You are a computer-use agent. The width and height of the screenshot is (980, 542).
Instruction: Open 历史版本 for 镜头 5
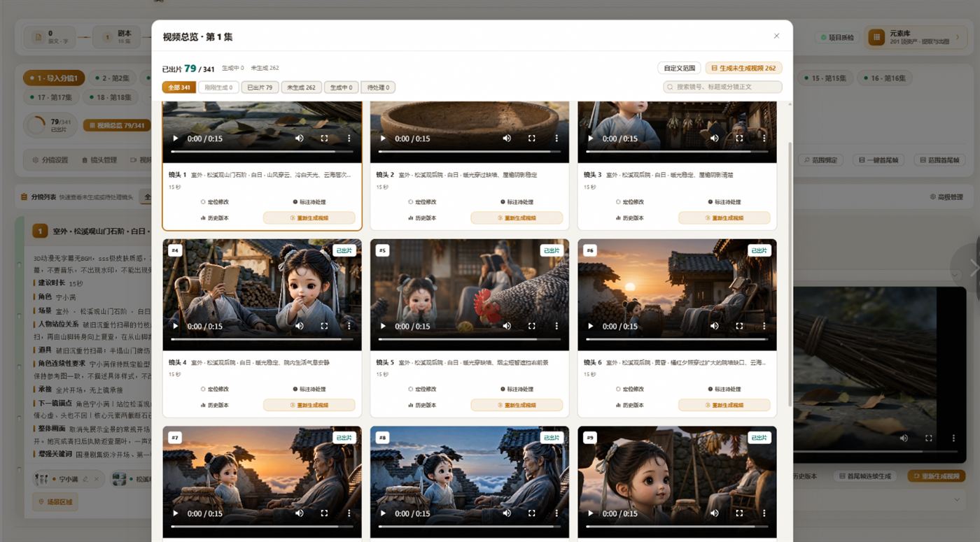click(x=421, y=405)
